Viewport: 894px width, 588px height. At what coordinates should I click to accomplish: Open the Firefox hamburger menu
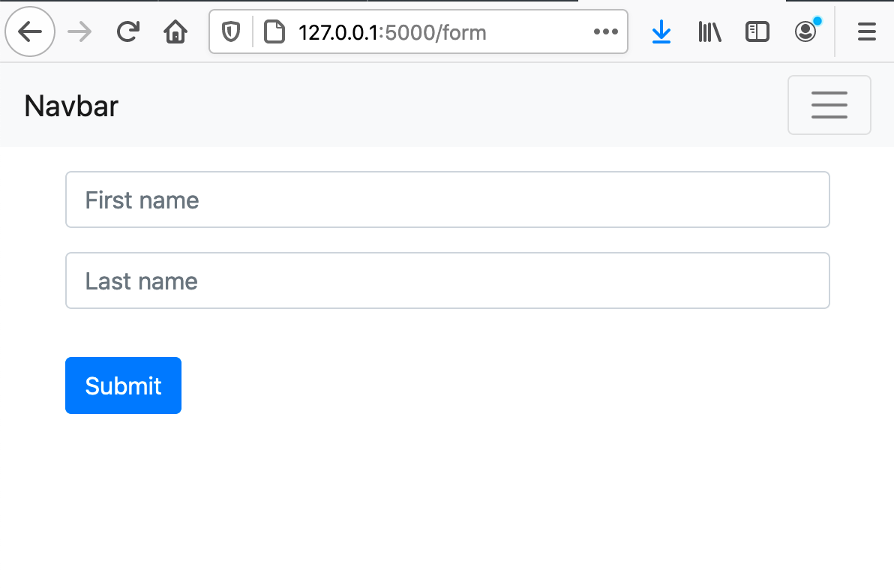pyautogui.click(x=866, y=31)
